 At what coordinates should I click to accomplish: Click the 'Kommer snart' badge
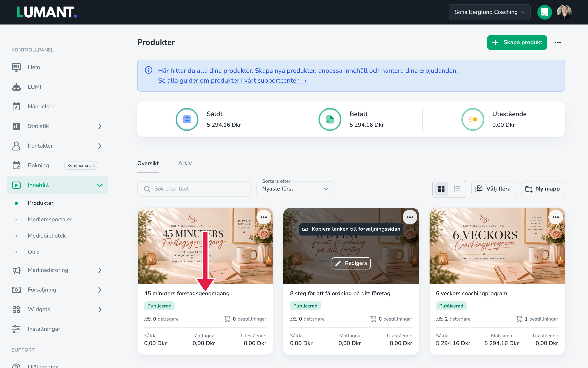(81, 166)
